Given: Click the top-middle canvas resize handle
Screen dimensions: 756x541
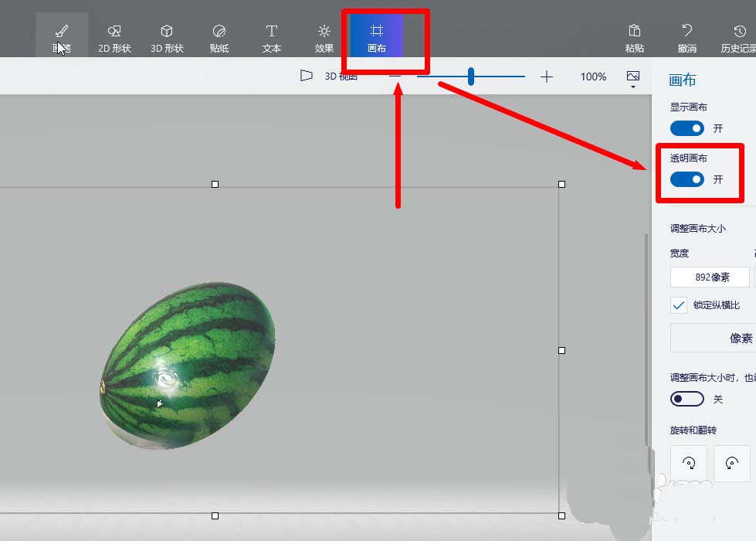Looking at the screenshot, I should pos(215,185).
